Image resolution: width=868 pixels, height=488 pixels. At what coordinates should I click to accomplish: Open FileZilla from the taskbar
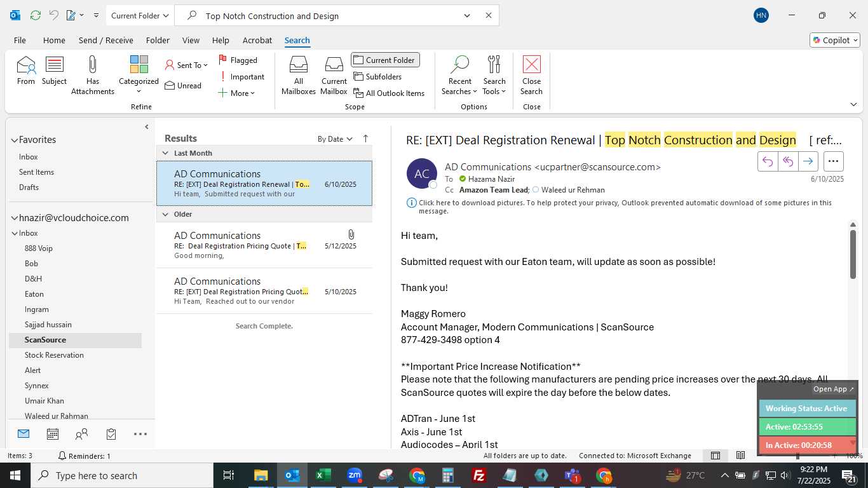pyautogui.click(x=479, y=475)
